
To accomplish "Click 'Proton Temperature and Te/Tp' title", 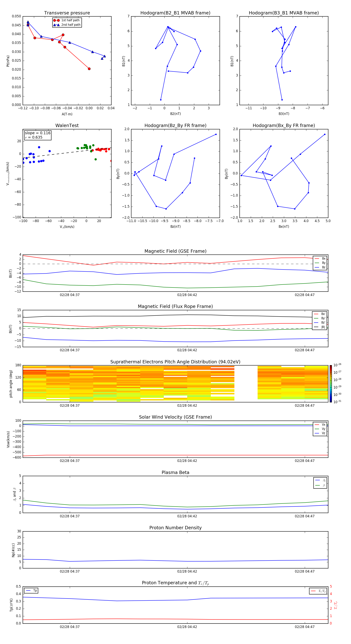I will click(175, 583).
